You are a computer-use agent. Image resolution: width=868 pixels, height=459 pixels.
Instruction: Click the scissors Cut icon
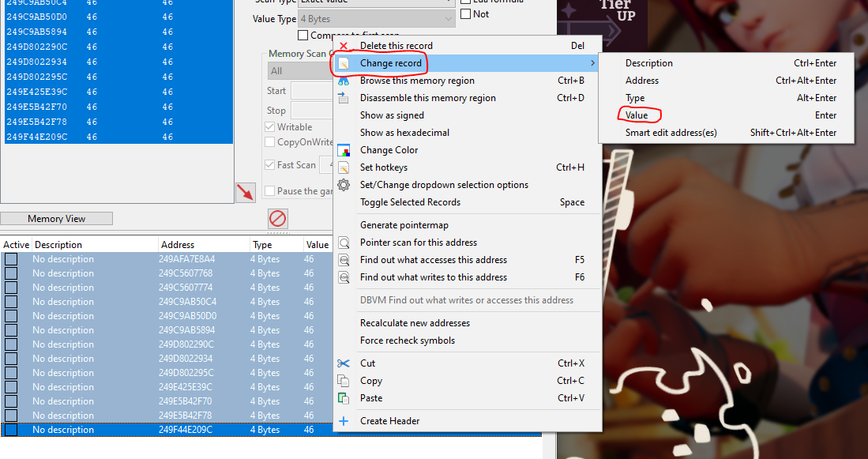[344, 363]
